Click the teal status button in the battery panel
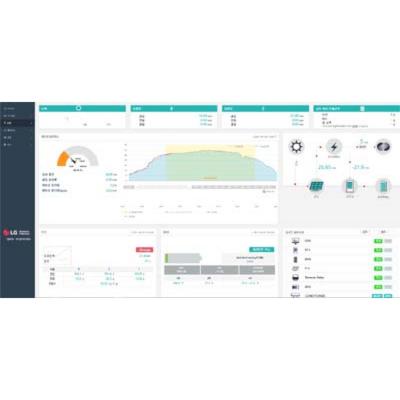The width and height of the screenshot is (400, 400). [x=262, y=249]
